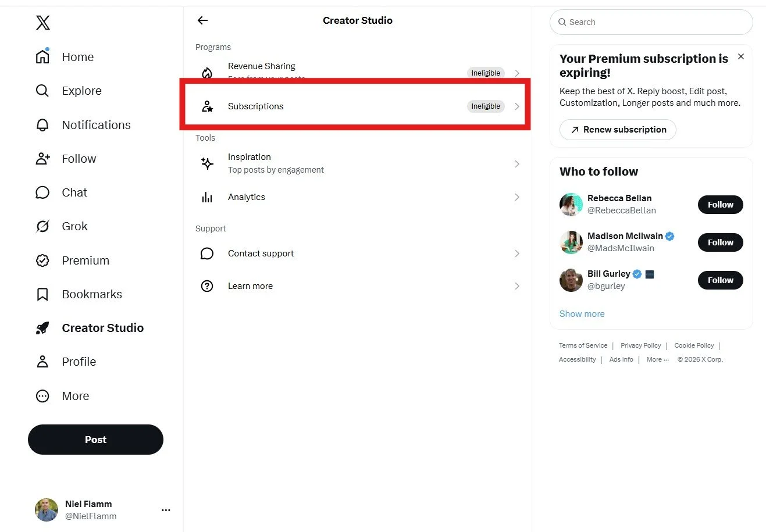Click the Explore magnifier icon

(42, 91)
